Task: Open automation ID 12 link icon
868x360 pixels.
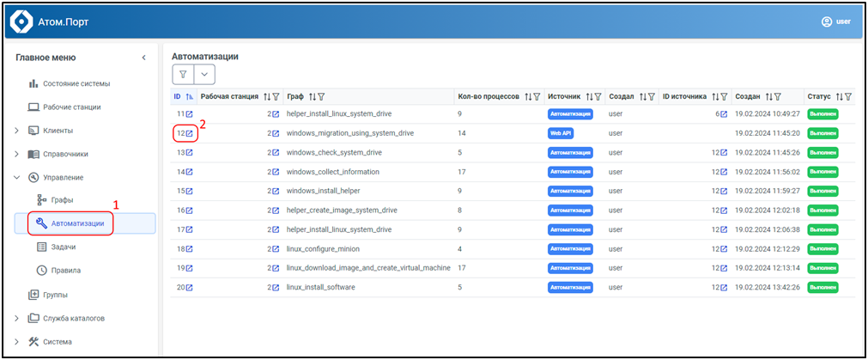Action: point(190,133)
